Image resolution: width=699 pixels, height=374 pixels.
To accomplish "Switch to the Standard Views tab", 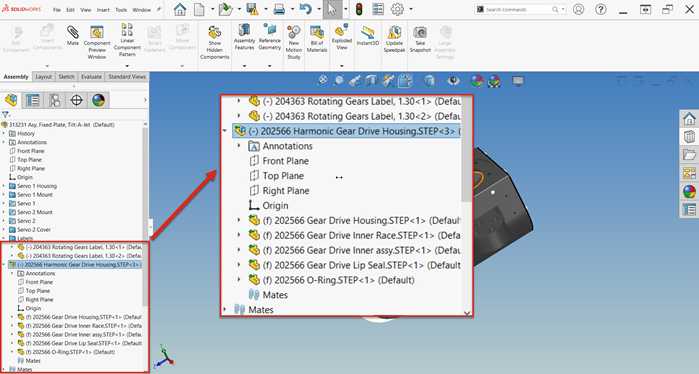I will click(x=127, y=77).
